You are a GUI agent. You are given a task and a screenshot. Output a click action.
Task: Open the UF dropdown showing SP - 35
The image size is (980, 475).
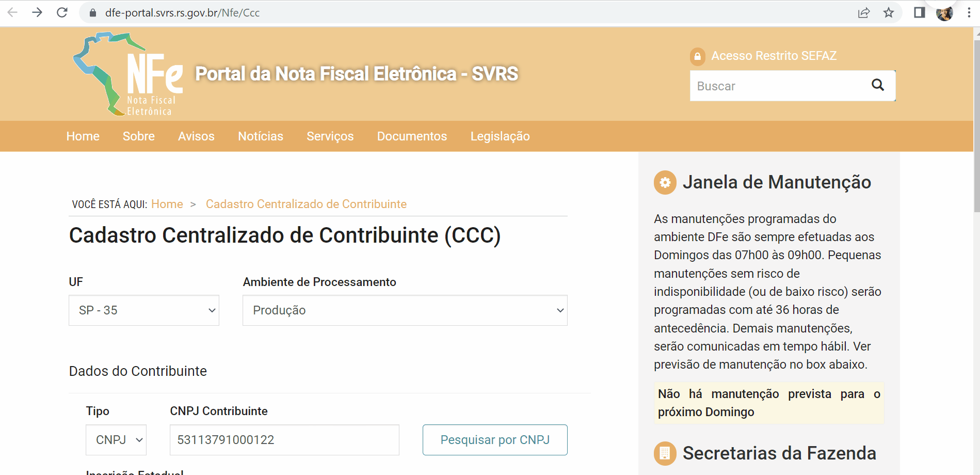143,310
